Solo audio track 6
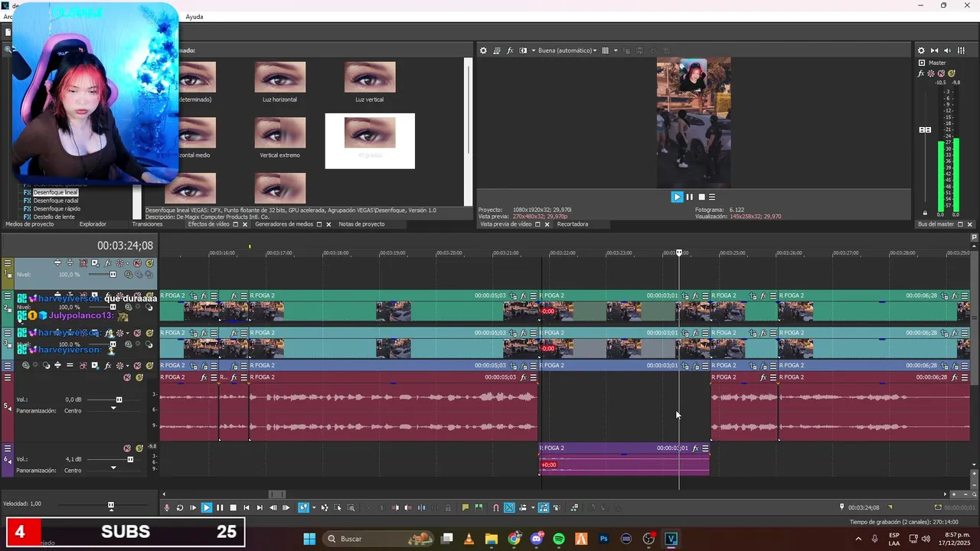This screenshot has width=980, height=551. coord(139,448)
